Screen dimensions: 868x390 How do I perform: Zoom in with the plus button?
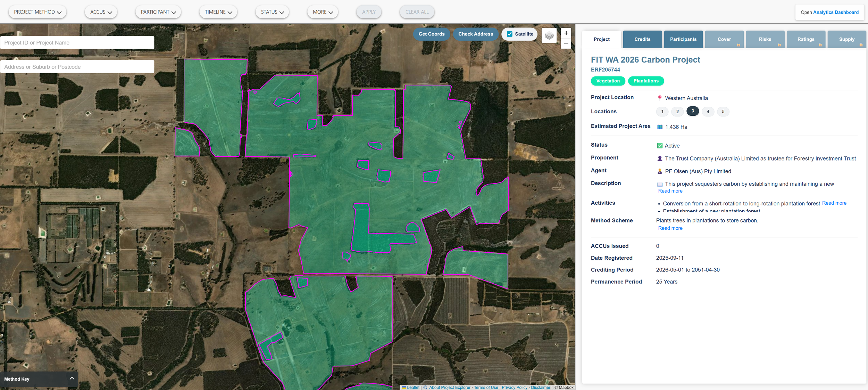[x=566, y=33]
